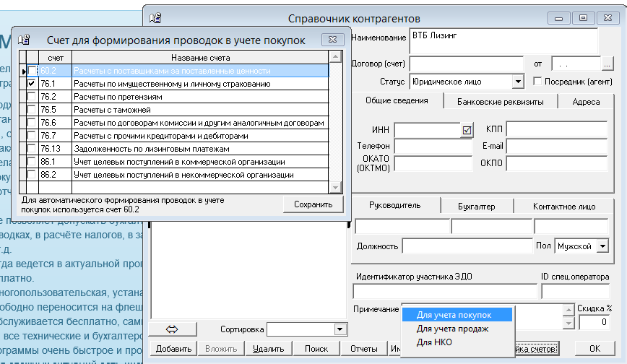The width and height of the screenshot is (627, 364).
Task: Click the Настройка счетов button
Action: 535,348
